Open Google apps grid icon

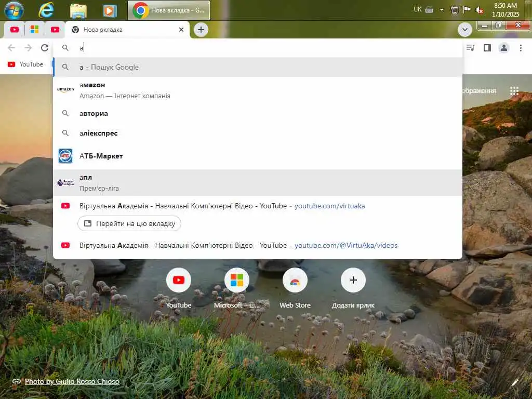(x=514, y=90)
